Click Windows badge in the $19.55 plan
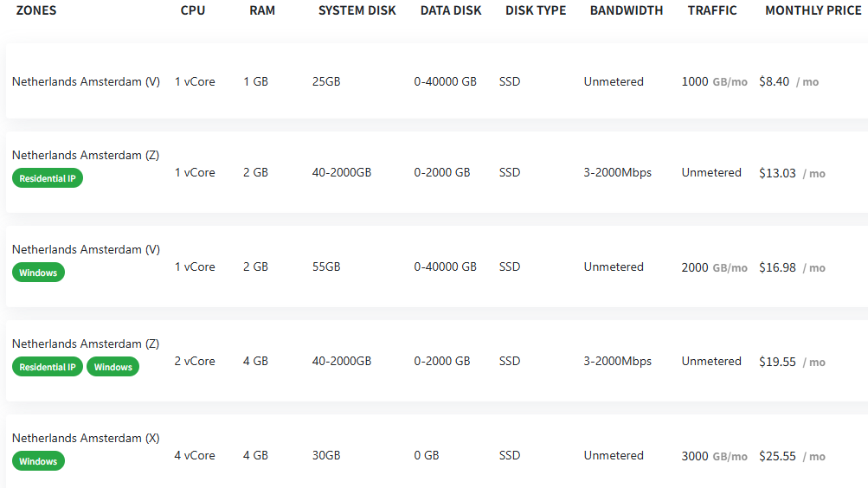Viewport: 868px width, 488px height. [113, 367]
